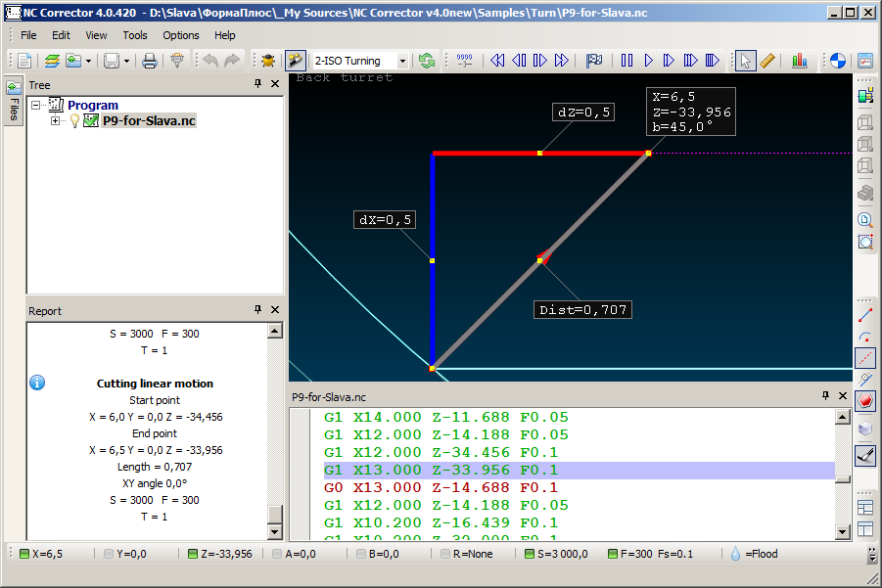
Task: Toggle the S=3 000,0 status indicator
Action: click(x=556, y=554)
